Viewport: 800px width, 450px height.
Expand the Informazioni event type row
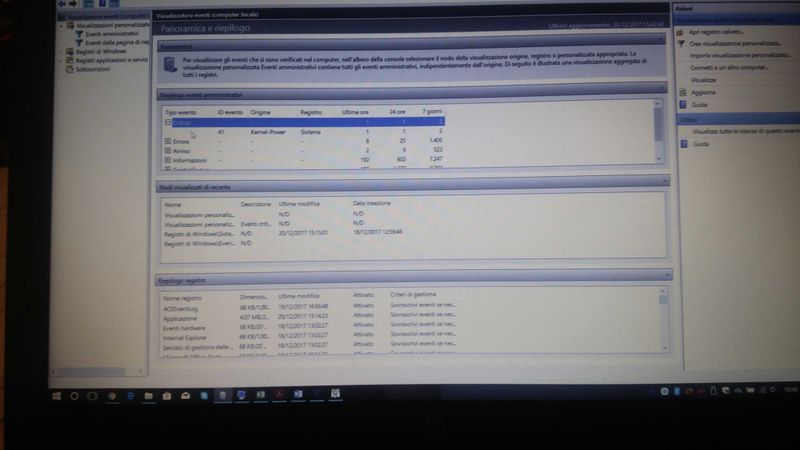click(x=168, y=160)
